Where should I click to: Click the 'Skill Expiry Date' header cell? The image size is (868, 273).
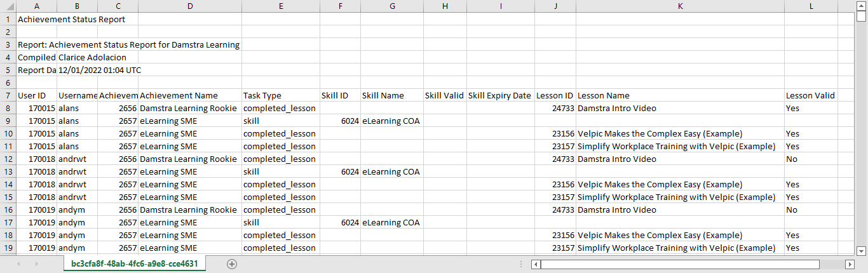[x=500, y=95]
